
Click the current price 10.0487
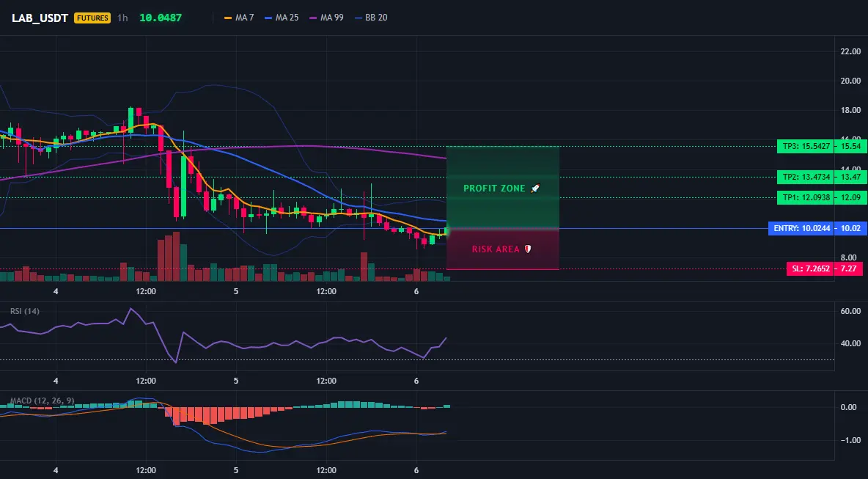(161, 18)
